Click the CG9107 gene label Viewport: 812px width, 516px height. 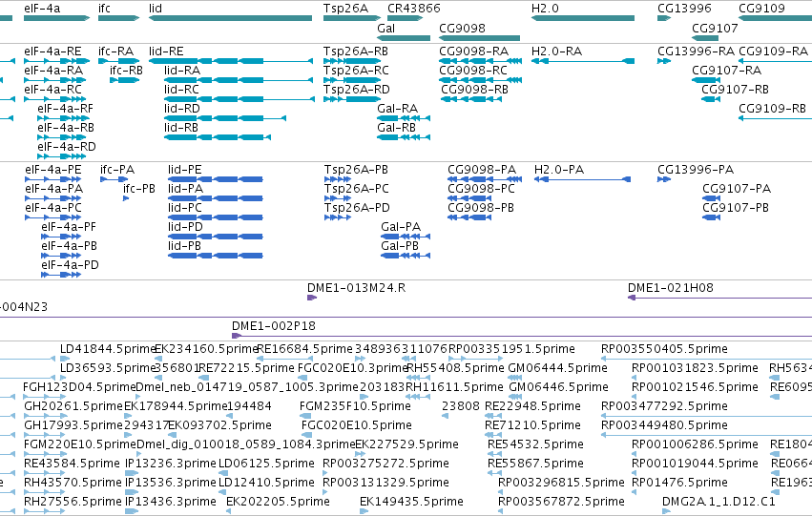tap(715, 28)
